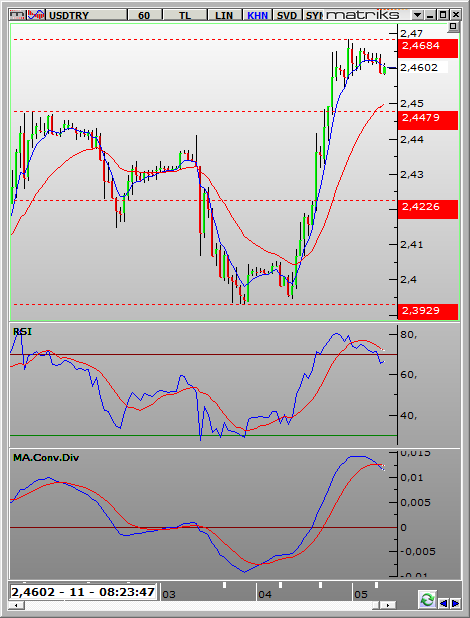Click the blue left arrow navigation icon
This screenshot has height=618, width=470.
[x=444, y=603]
